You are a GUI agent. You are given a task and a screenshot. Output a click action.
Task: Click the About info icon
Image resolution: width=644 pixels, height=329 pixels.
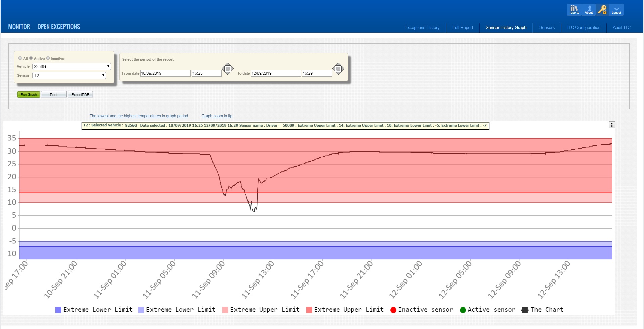589,10
